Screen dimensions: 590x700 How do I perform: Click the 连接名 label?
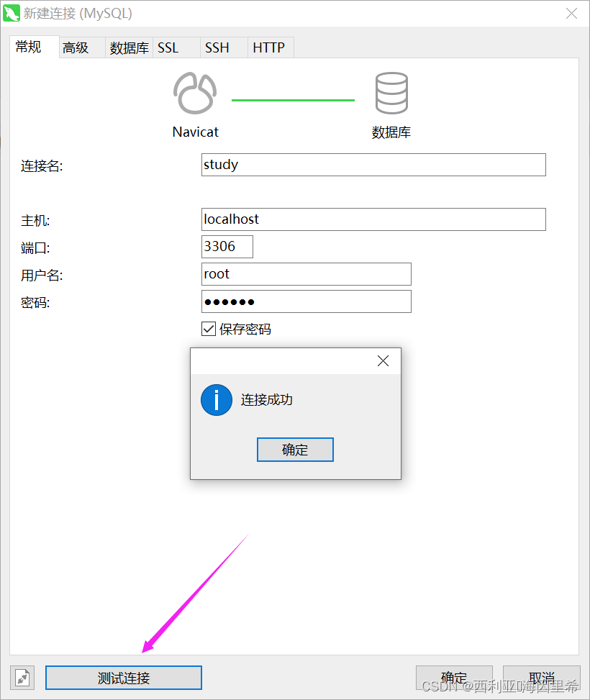pos(42,166)
